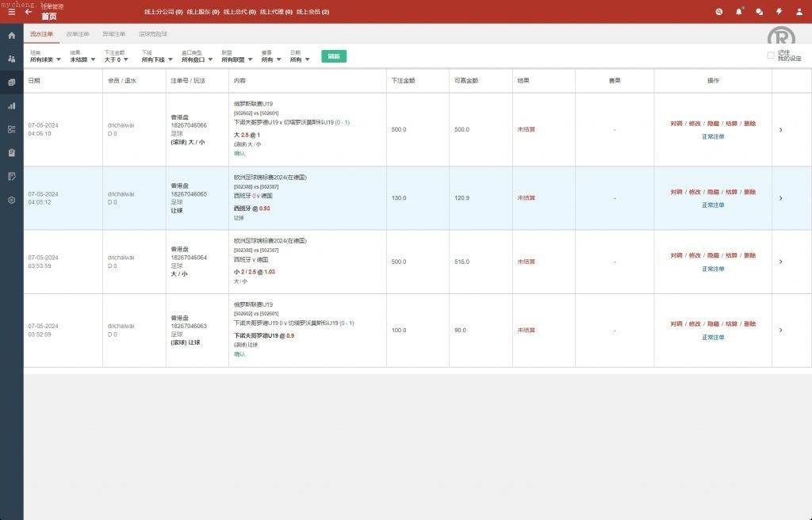
Task: Switch to the 改单注单 tab
Action: click(78, 34)
